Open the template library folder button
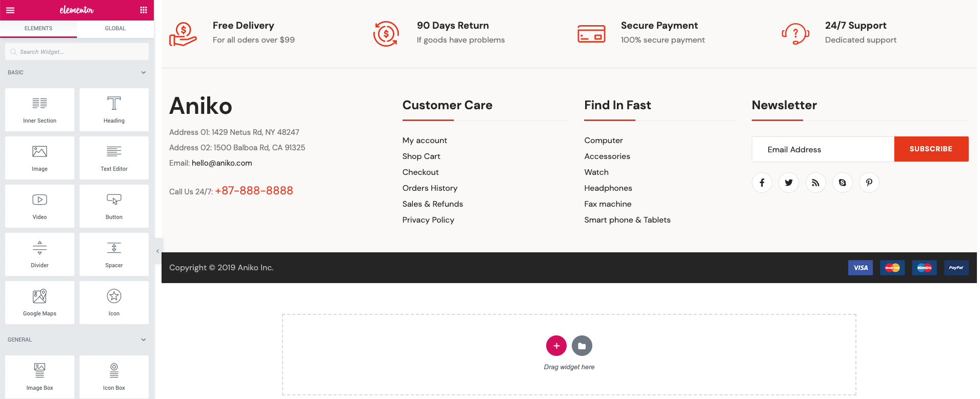 tap(582, 346)
